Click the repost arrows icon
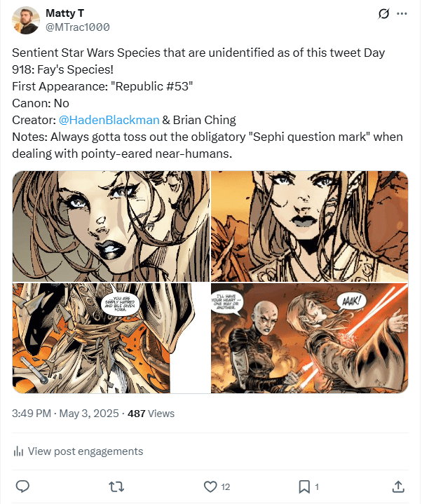 [116, 486]
